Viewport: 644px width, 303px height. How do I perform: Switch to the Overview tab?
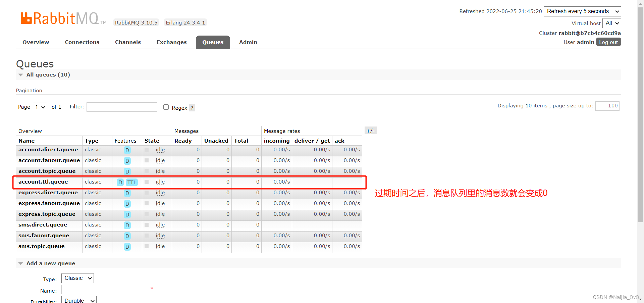pos(36,42)
